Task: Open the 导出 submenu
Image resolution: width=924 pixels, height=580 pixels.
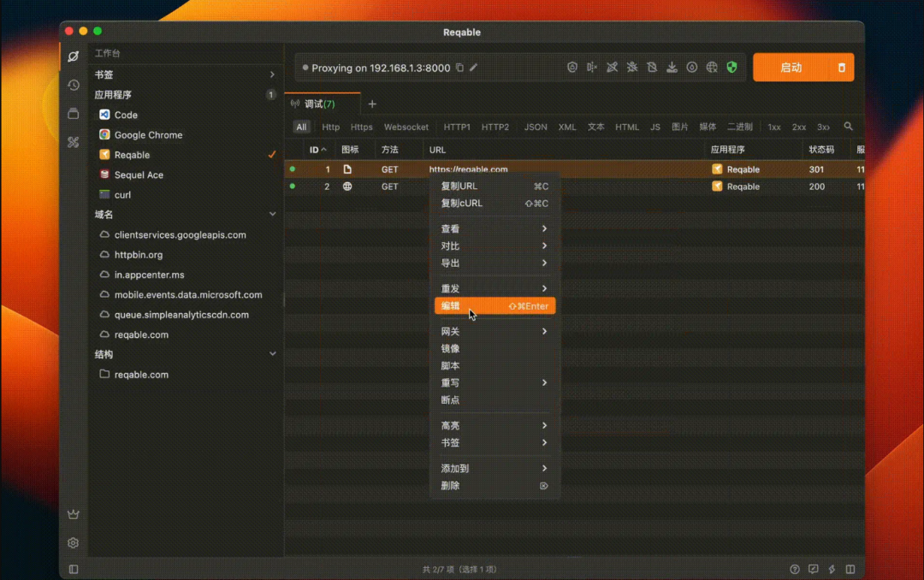Action: pos(495,263)
